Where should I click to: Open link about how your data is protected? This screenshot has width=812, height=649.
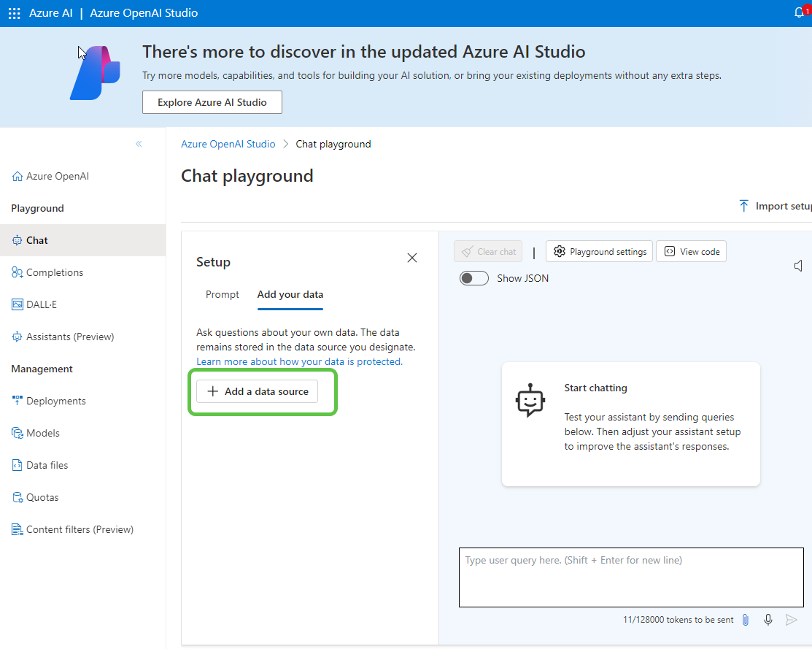click(298, 361)
